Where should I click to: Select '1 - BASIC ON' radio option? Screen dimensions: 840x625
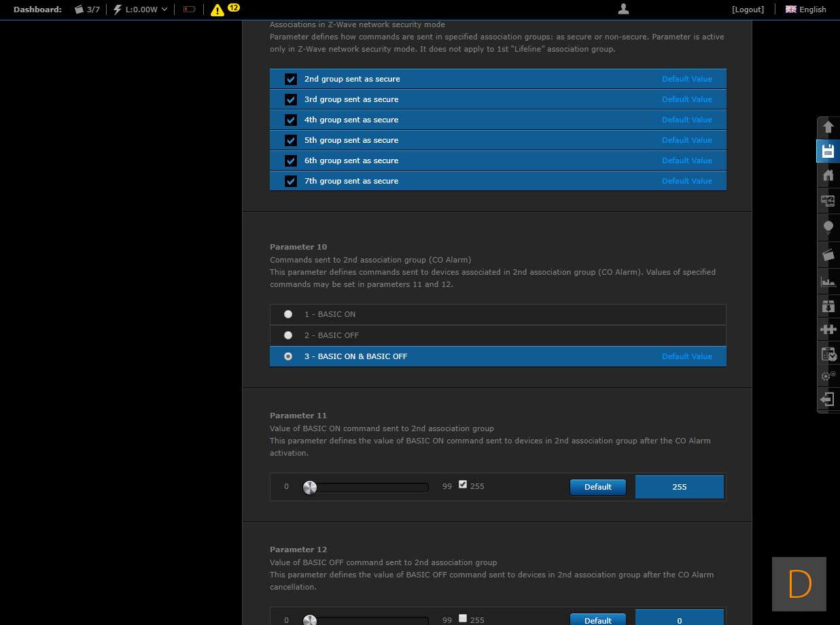click(x=288, y=314)
